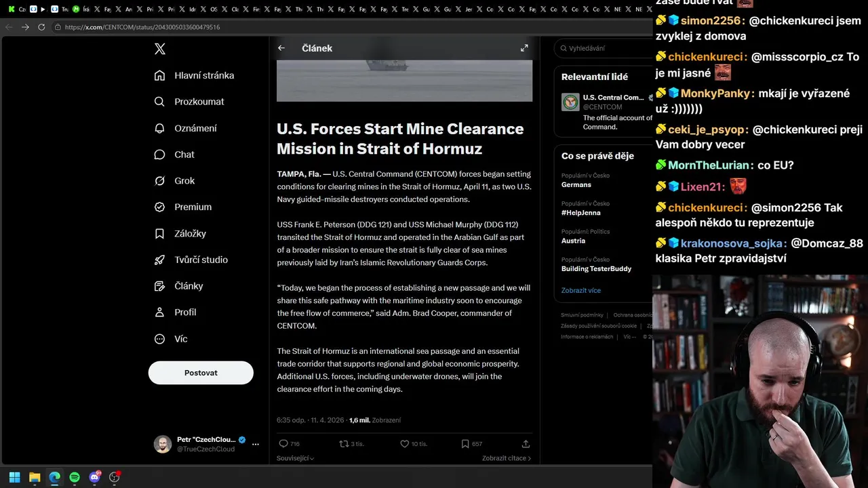The height and width of the screenshot is (488, 868).
Task: Click the repost icon with 3 tis.
Action: click(351, 444)
